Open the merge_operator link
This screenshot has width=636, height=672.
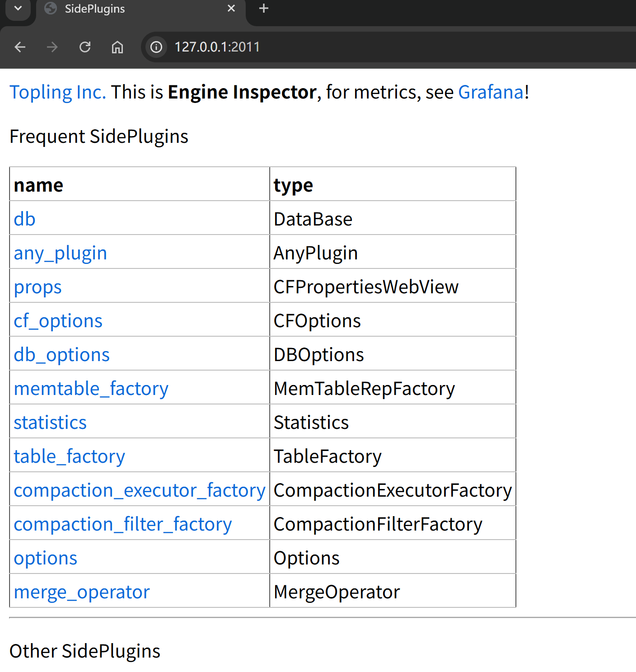81,592
